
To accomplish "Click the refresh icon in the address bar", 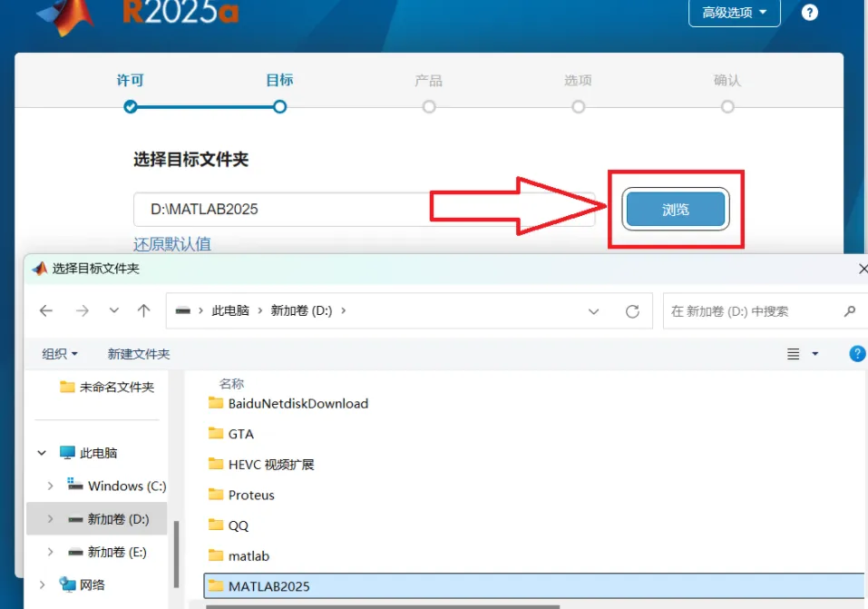I will 632,311.
